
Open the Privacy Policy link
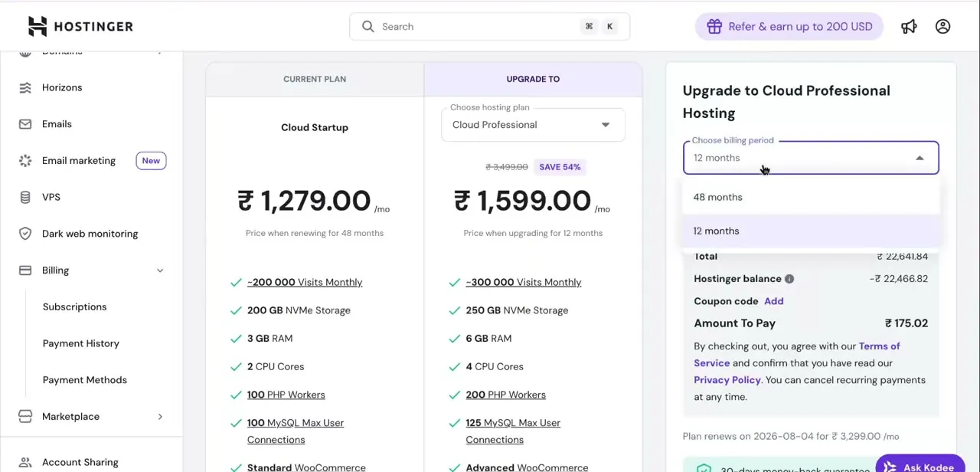pyautogui.click(x=727, y=380)
